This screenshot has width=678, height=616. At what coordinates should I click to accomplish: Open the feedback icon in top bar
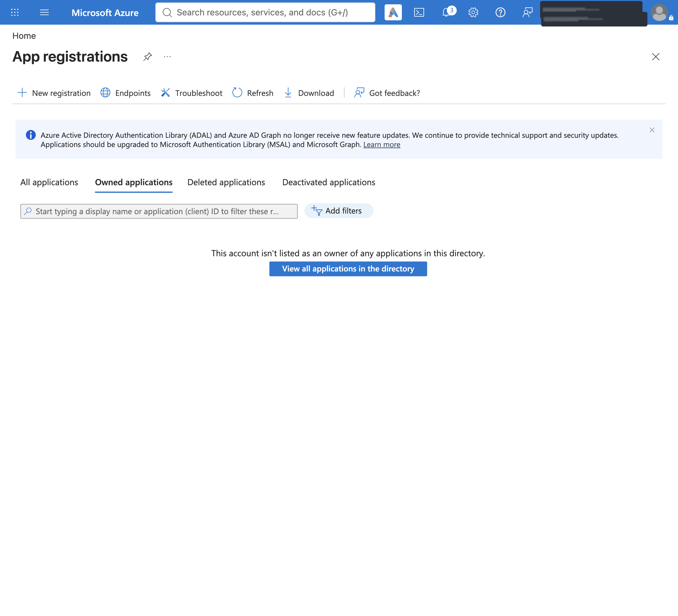[527, 13]
